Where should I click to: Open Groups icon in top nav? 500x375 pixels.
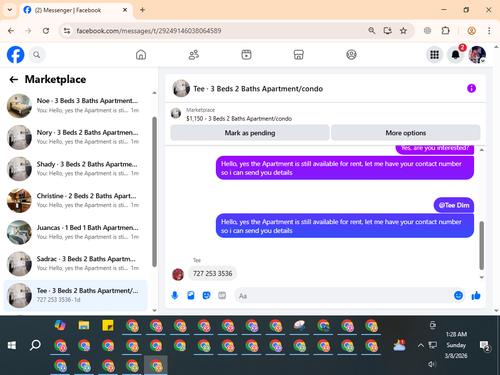351,55
